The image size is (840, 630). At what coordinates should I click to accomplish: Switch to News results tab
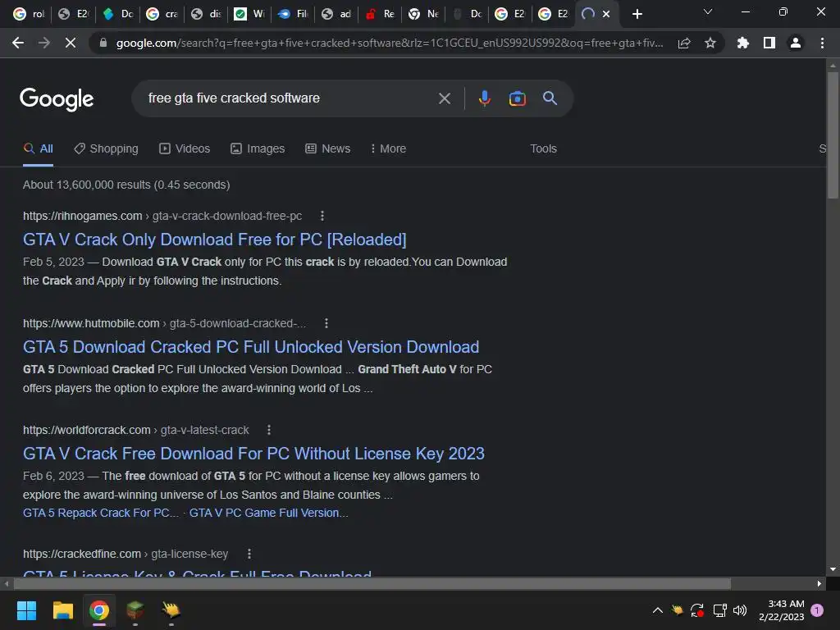click(x=328, y=148)
